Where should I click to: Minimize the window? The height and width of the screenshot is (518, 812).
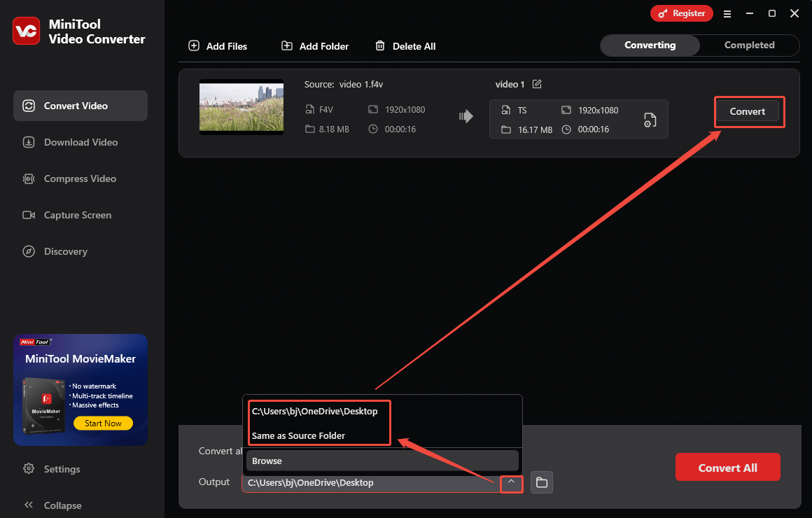click(x=749, y=13)
